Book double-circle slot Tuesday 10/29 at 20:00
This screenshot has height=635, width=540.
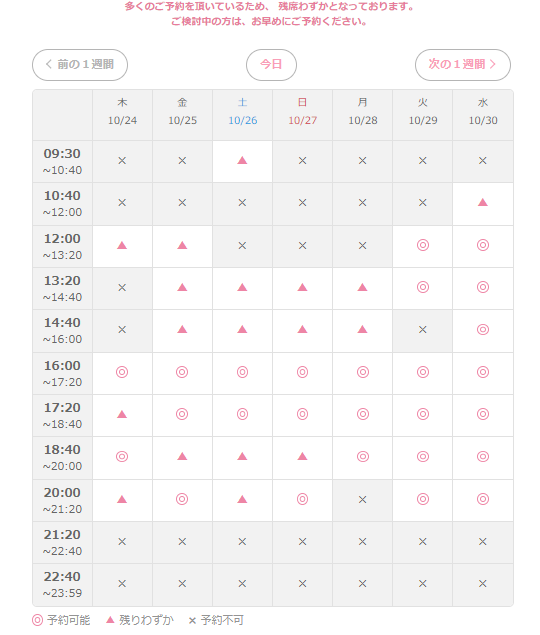(423, 500)
